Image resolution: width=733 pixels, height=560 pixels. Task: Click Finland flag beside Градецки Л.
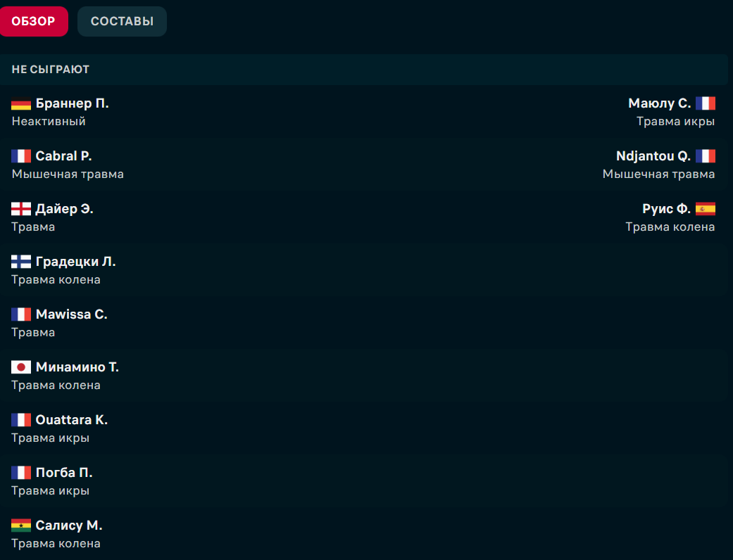click(21, 262)
